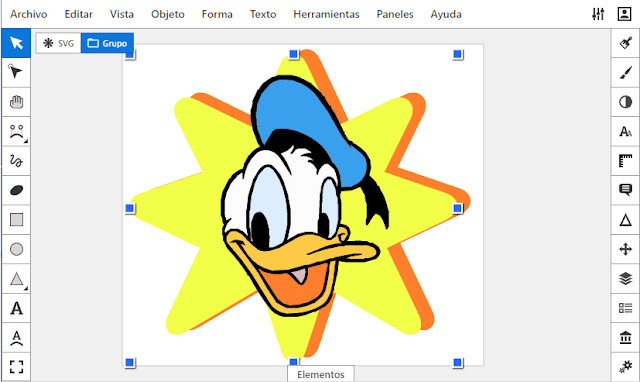Select the Grupo breadcrumb
This screenshot has width=640, height=382.
point(107,43)
